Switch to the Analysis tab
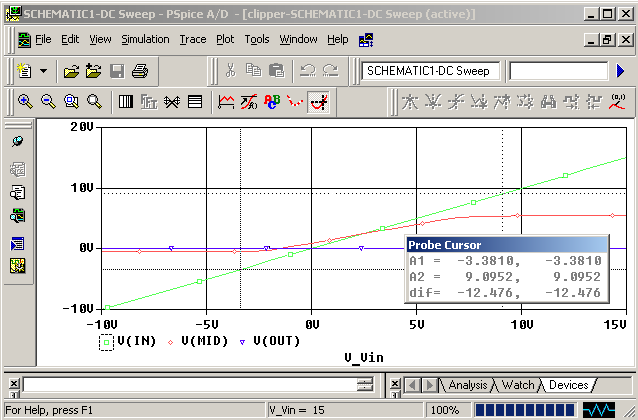Image resolution: width=638 pixels, height=420 pixels. 468,385
